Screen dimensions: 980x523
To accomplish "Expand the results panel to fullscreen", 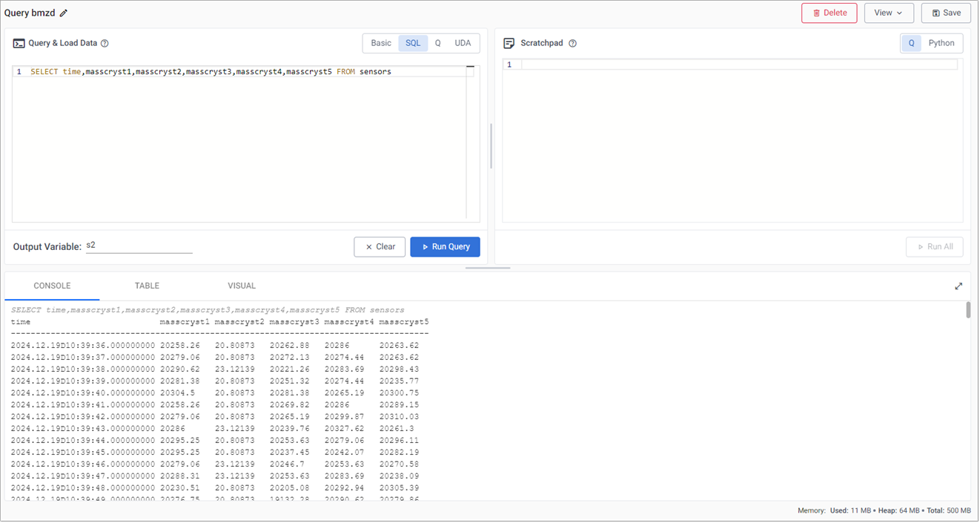I will click(x=959, y=286).
